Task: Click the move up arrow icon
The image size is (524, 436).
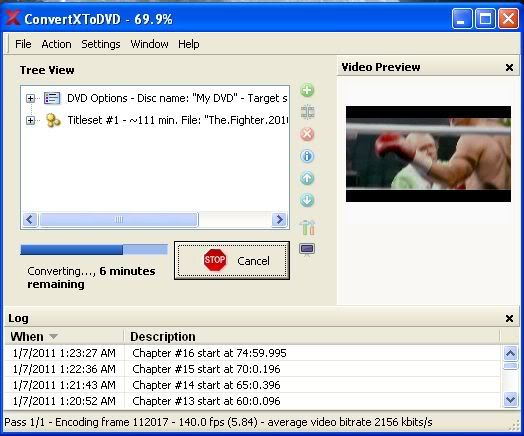Action: [x=307, y=178]
